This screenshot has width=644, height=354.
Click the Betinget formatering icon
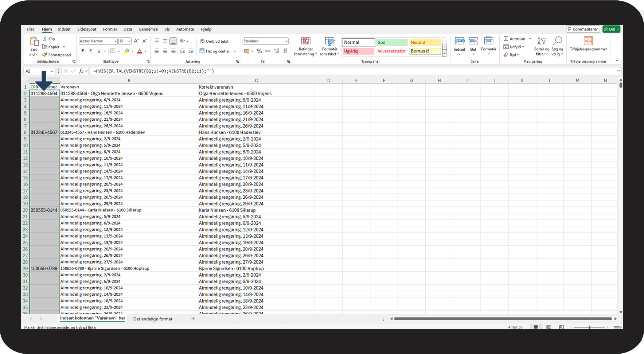pos(306,41)
